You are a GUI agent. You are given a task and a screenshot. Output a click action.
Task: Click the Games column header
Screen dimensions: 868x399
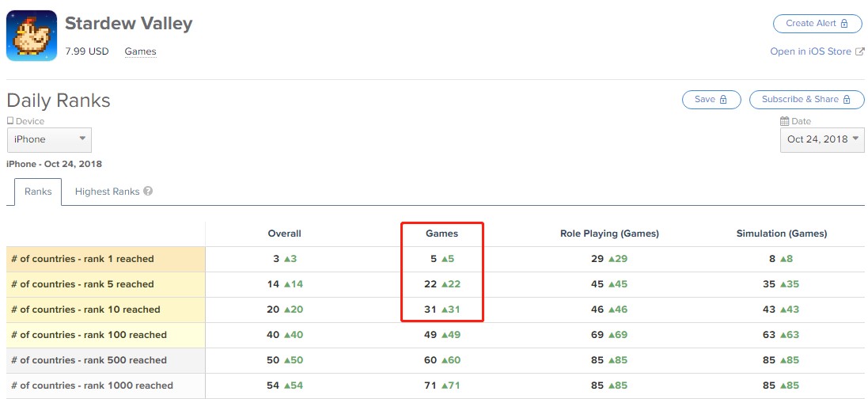click(x=442, y=234)
